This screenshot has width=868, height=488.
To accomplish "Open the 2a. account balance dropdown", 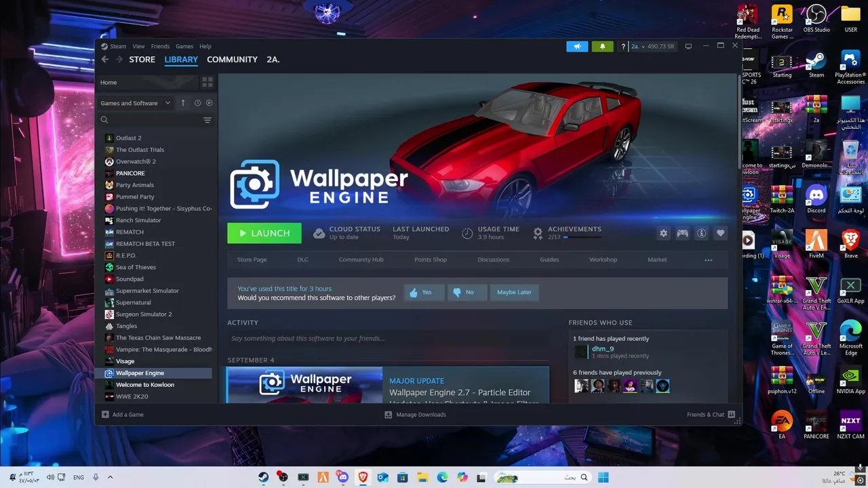I will coord(652,46).
